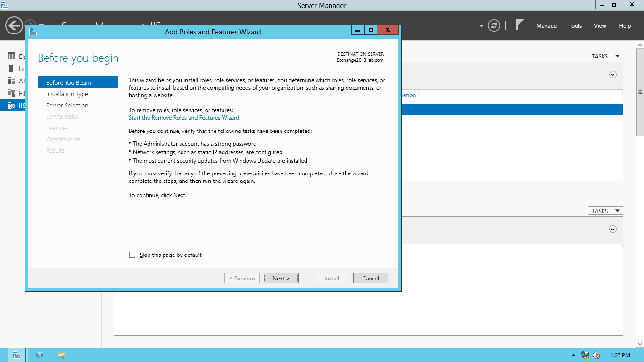Click the Exchange2013.lab.com destination server text

(x=360, y=60)
